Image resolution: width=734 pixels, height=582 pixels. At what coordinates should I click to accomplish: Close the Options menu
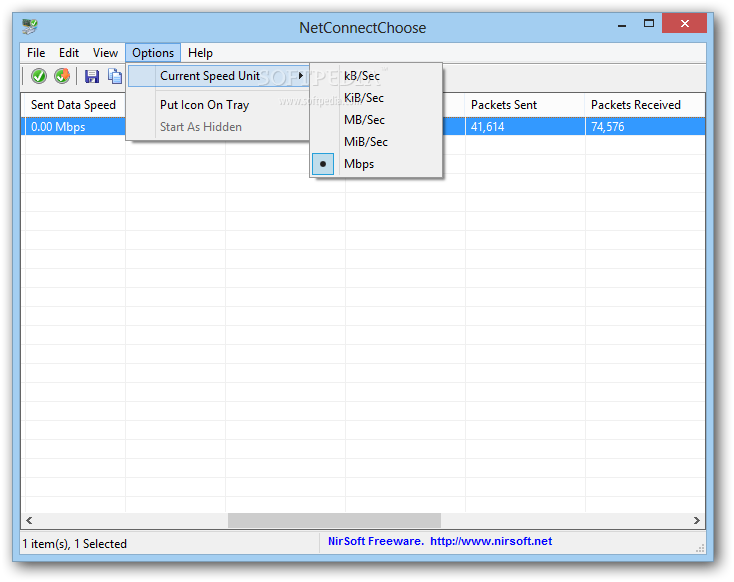[x=153, y=53]
